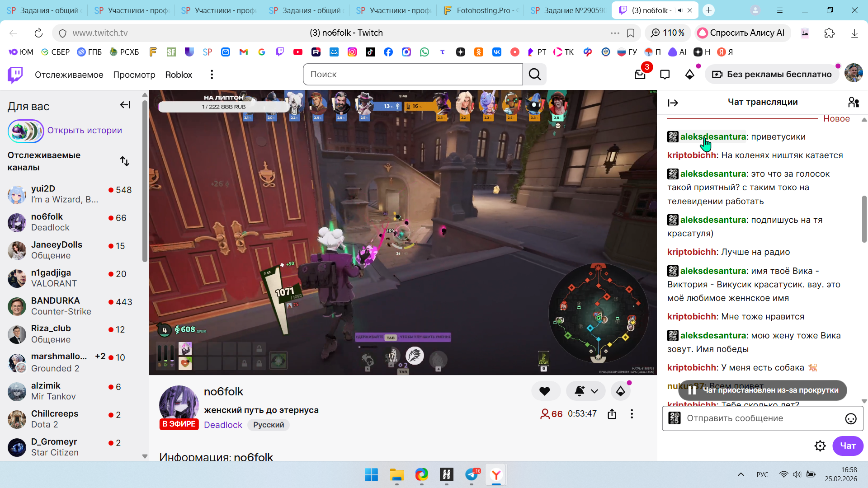Screen dimensions: 868x488
Task: Open the emote picker smiley icon
Action: tap(851, 418)
